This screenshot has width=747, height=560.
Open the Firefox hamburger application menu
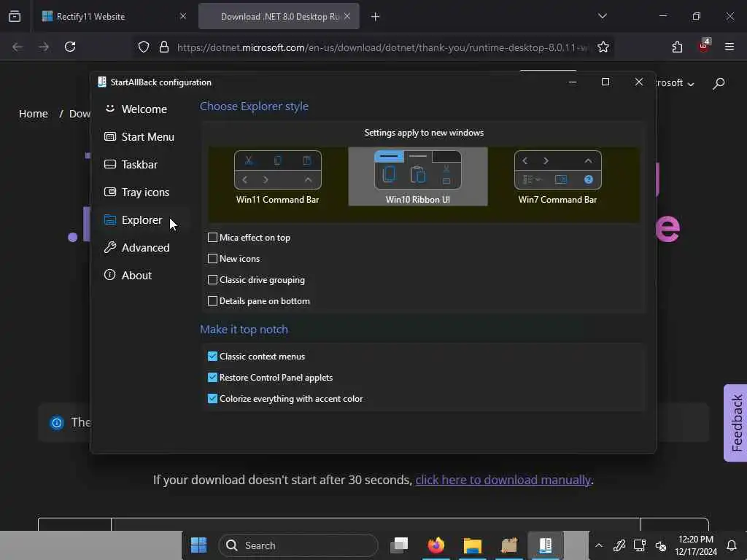tap(729, 47)
